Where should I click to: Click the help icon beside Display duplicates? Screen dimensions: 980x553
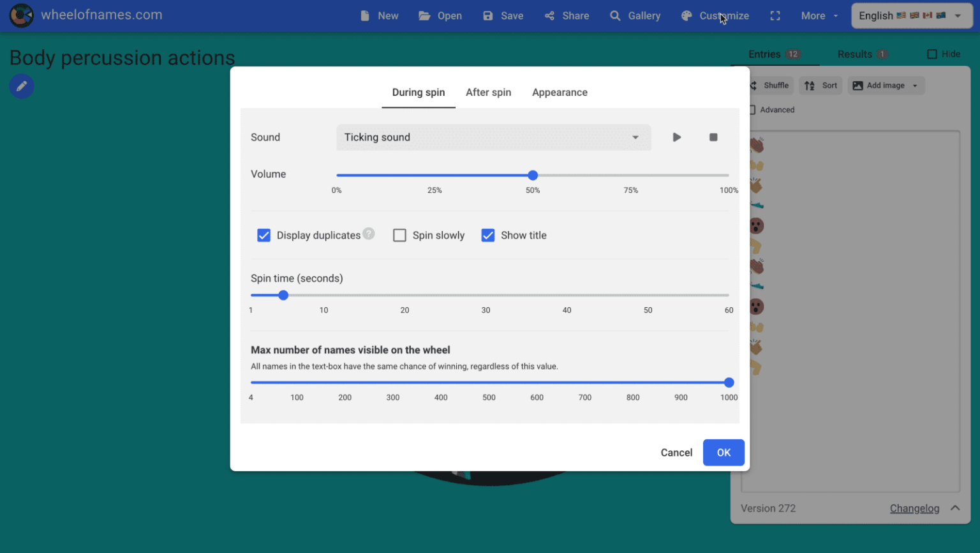pyautogui.click(x=369, y=234)
